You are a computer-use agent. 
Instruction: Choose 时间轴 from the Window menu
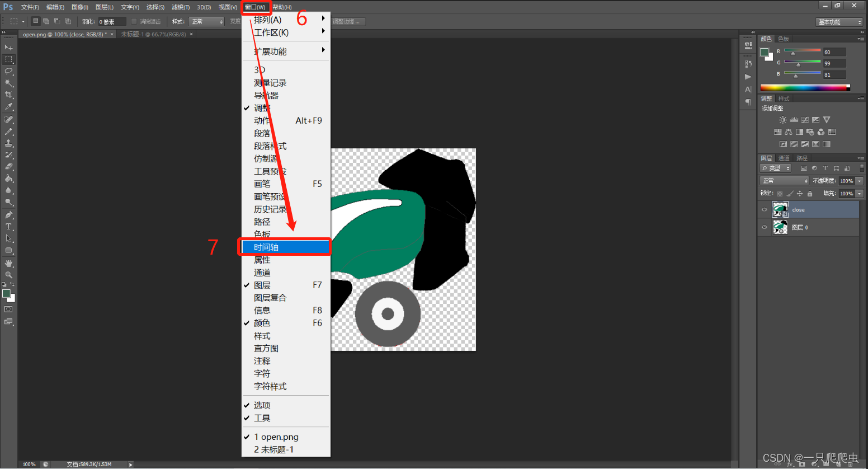tap(286, 247)
